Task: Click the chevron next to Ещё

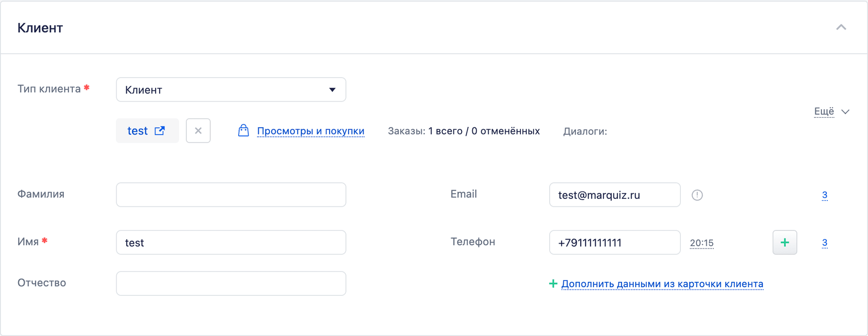Action: tap(845, 112)
